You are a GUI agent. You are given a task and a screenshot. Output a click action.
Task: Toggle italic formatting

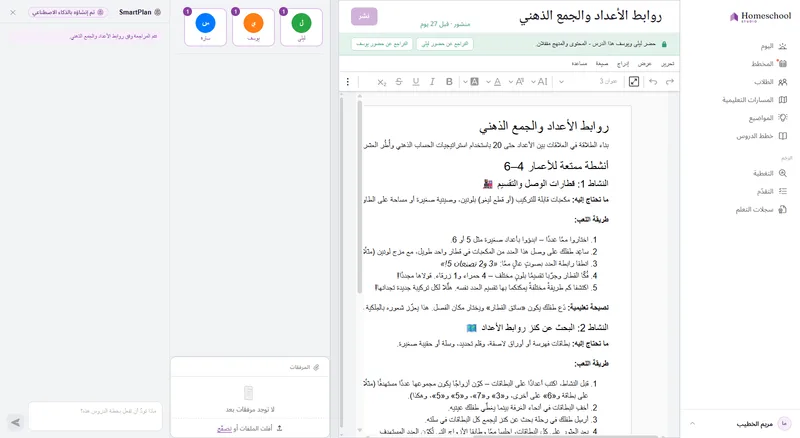432,82
